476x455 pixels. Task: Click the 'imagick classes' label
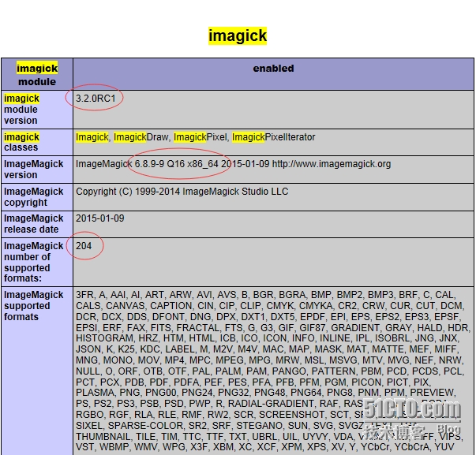(x=21, y=142)
